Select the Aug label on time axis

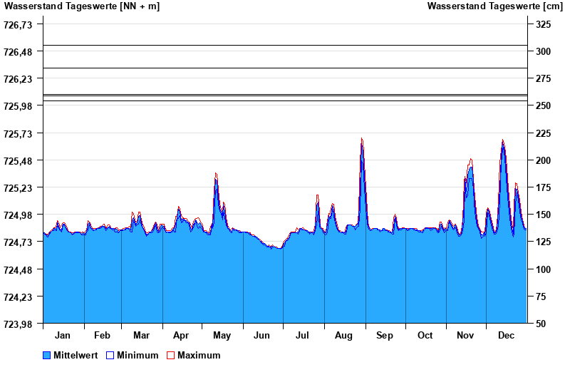[x=344, y=336]
